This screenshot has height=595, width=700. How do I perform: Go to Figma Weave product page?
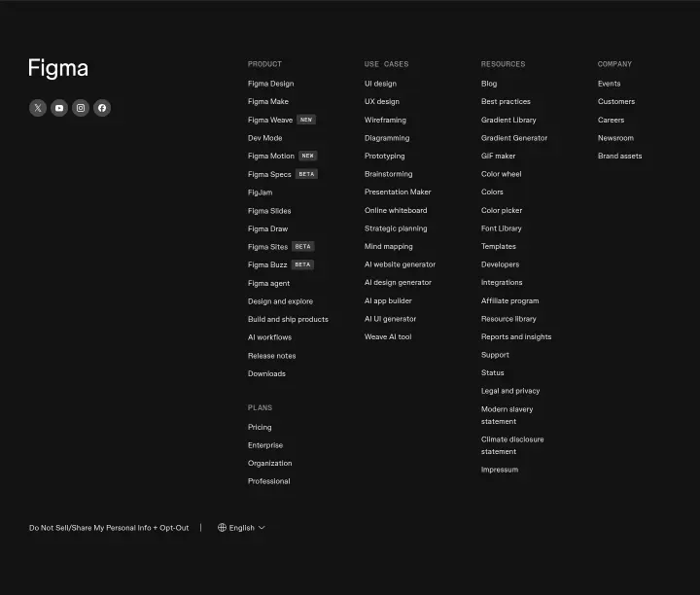270,121
